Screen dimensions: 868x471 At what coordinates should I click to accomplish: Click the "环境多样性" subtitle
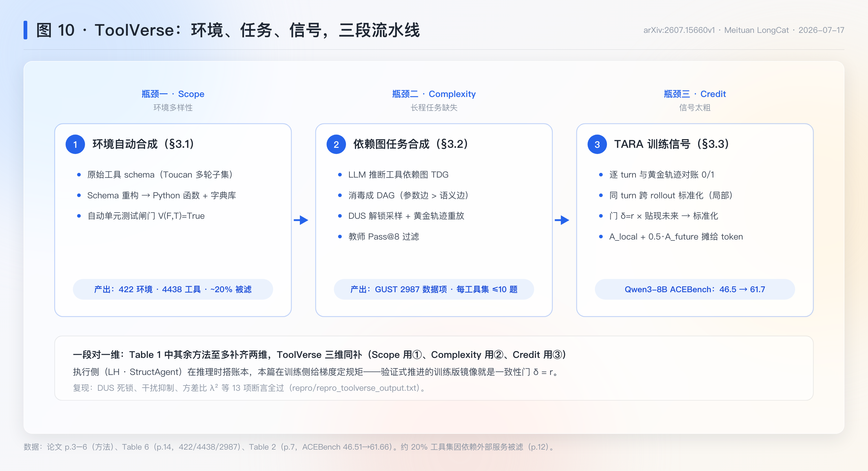pos(173,108)
